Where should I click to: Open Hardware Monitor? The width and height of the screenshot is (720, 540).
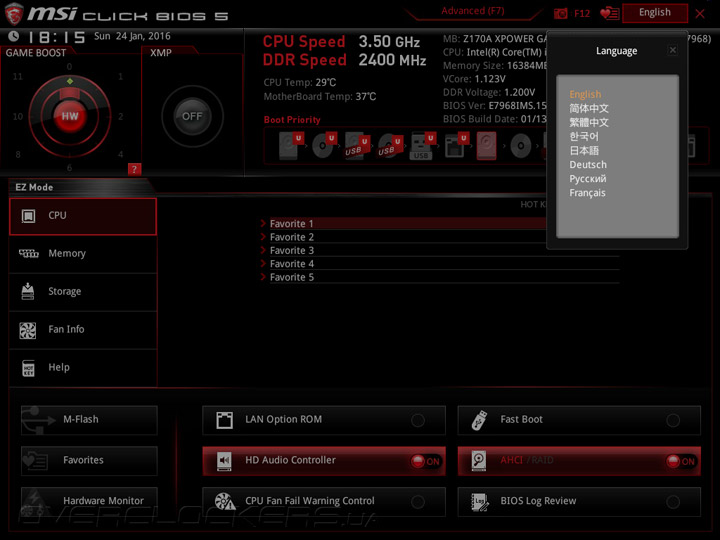(90, 501)
